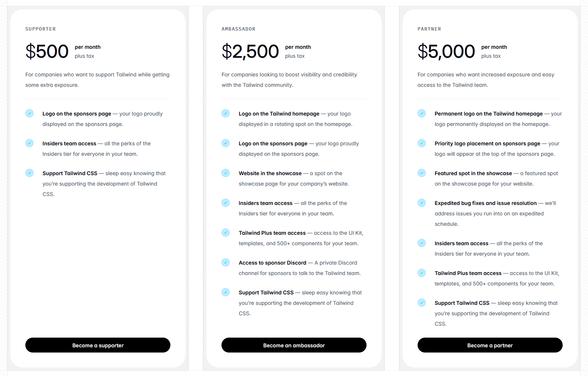
Task: Click checkmark next to Expedited bug fixes
Action: 422,203
